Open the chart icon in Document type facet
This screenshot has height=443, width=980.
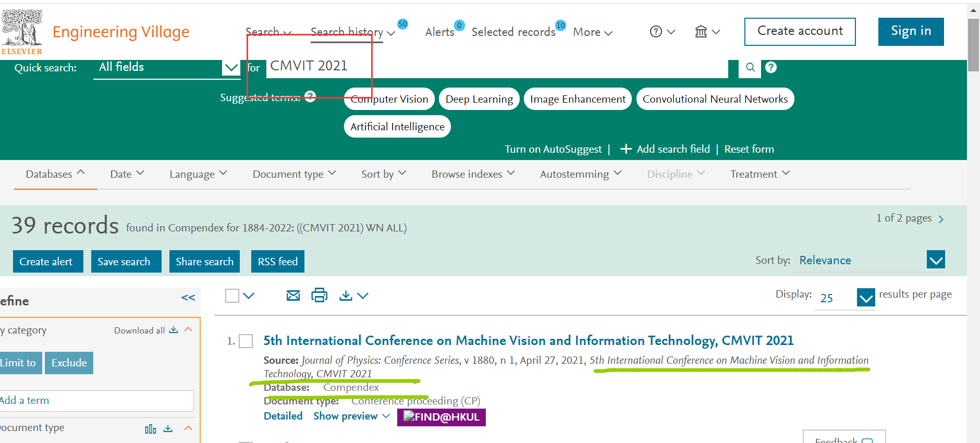tap(151, 429)
